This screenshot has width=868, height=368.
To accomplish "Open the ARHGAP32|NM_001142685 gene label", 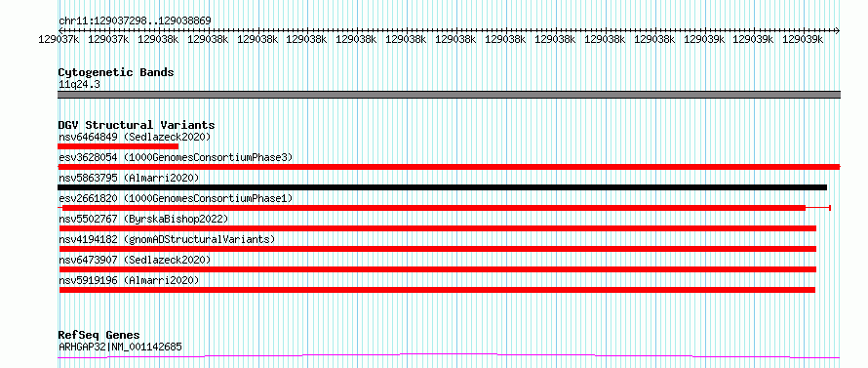I will tap(120, 347).
